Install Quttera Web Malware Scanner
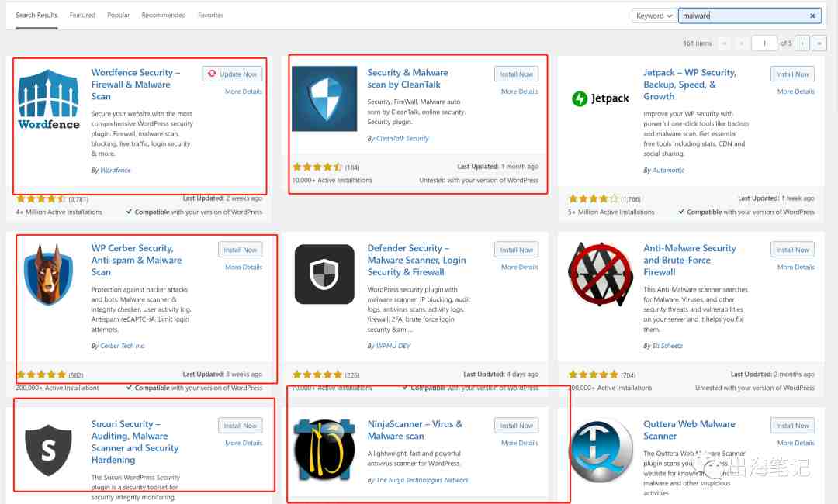The image size is (838, 504). click(x=792, y=426)
